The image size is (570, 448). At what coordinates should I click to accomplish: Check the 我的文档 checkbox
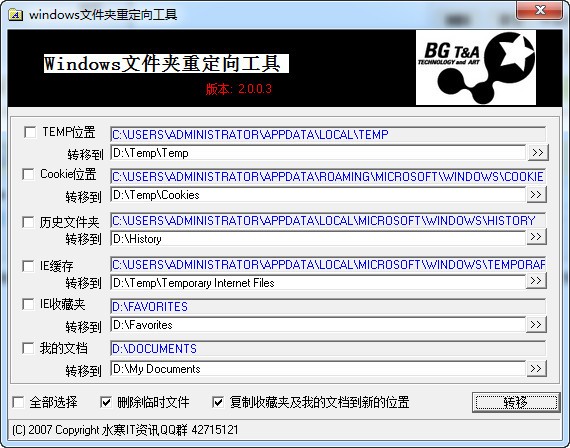pos(28,348)
